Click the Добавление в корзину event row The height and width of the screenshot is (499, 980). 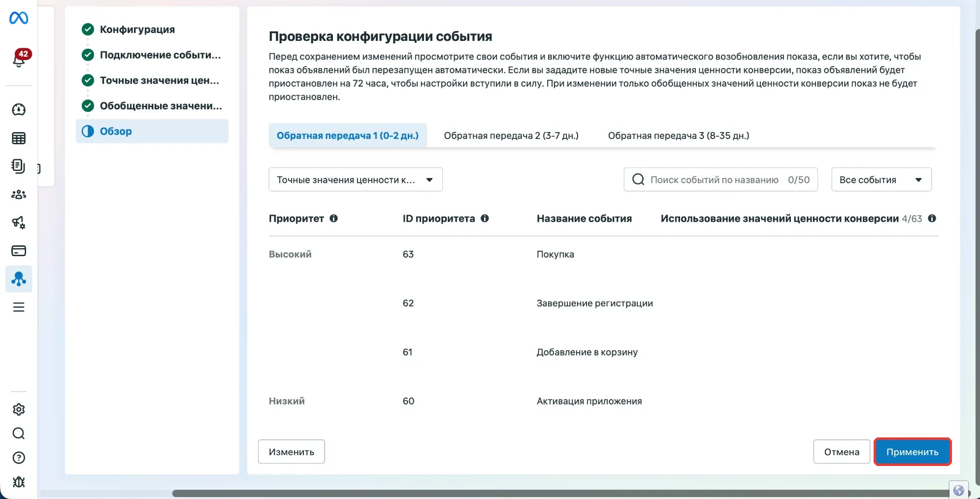tap(603, 352)
